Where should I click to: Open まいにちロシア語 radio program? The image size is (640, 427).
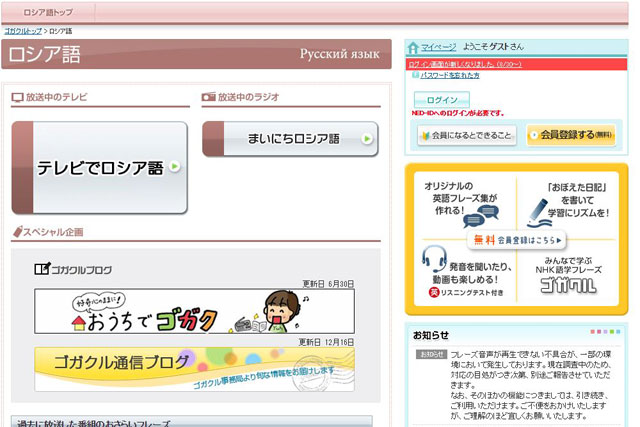pyautogui.click(x=290, y=139)
